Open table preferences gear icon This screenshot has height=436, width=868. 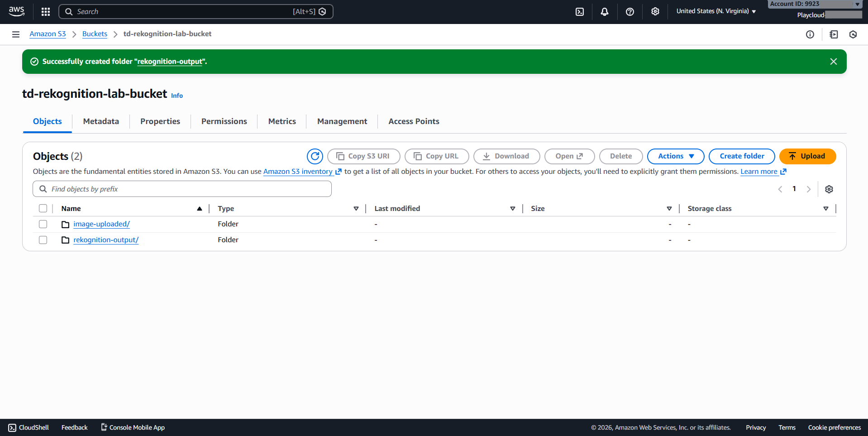click(829, 189)
